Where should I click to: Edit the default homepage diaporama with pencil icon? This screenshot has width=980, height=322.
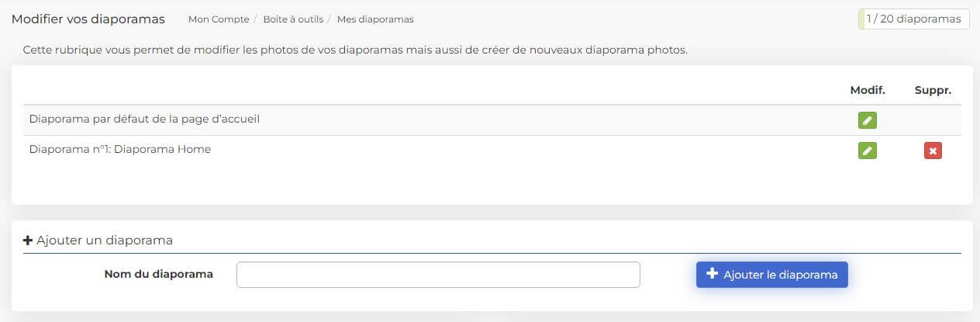pos(868,120)
